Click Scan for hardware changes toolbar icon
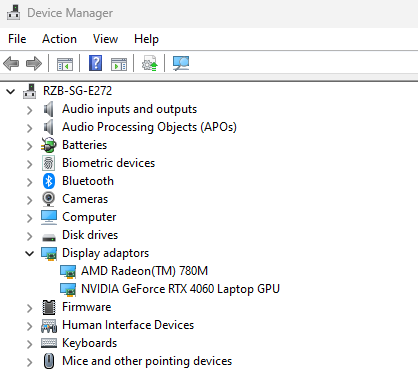The width and height of the screenshot is (418, 374). [x=181, y=63]
